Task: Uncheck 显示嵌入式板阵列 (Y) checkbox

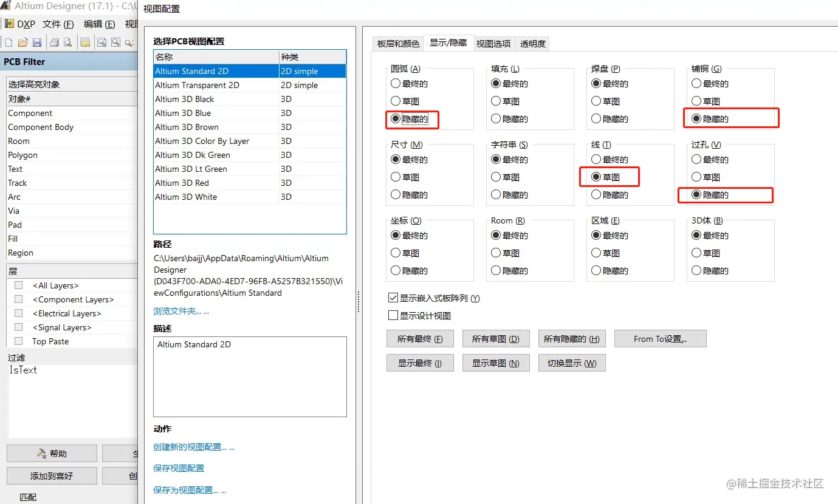Action: coord(393,298)
